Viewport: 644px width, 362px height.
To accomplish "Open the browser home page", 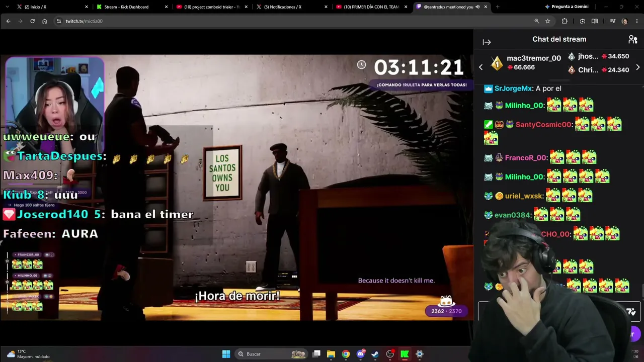I will 44,21.
